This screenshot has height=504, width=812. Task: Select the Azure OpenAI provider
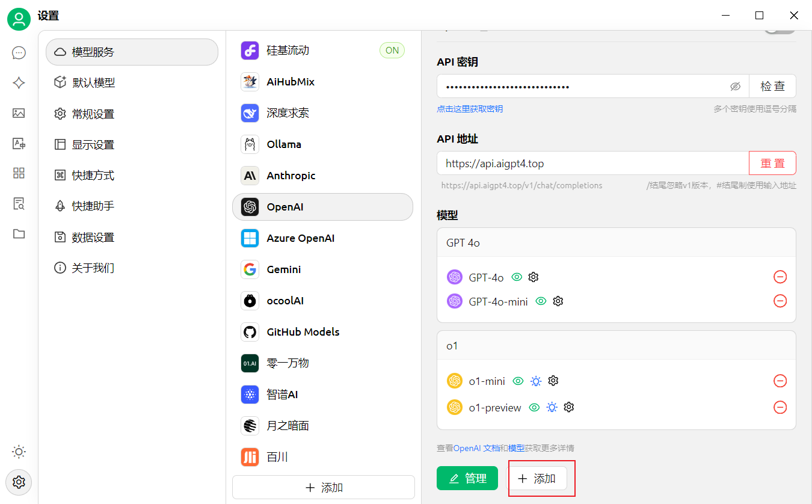(x=322, y=238)
